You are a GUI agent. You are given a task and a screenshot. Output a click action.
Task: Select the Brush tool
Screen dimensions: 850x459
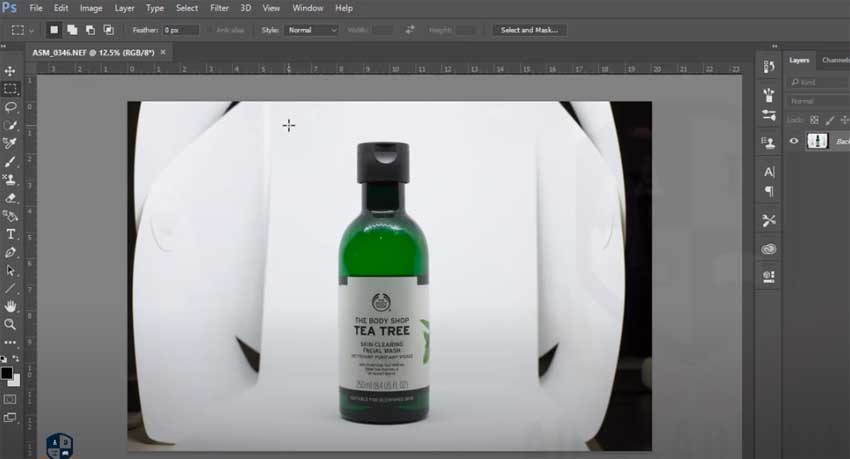click(10, 161)
